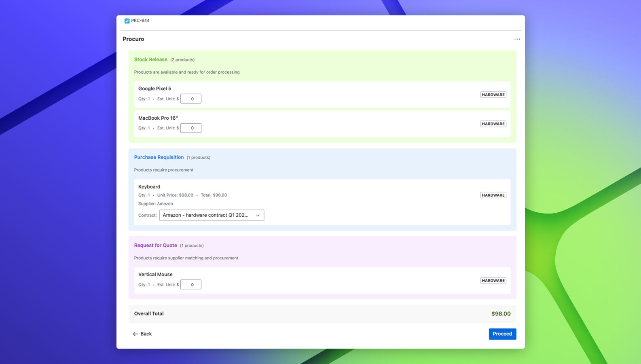Focus the Vertical Mouse unit price field
This screenshot has width=641, height=364.
pyautogui.click(x=191, y=285)
